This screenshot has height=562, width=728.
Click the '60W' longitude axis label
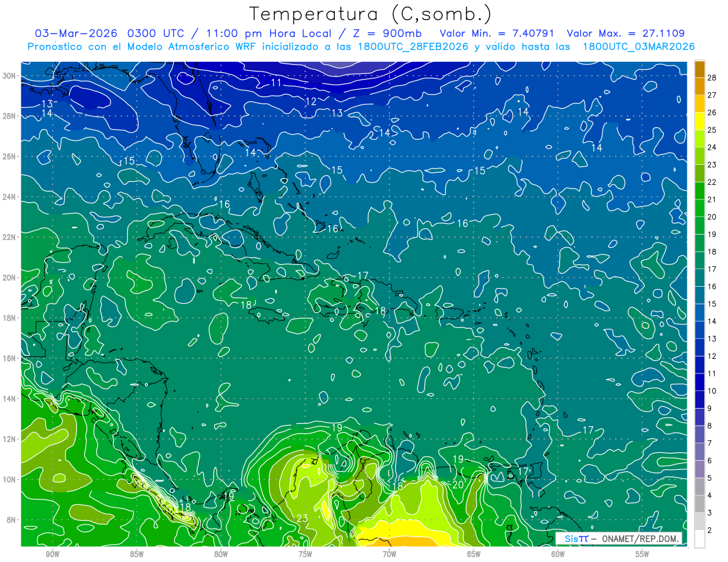tap(558, 554)
